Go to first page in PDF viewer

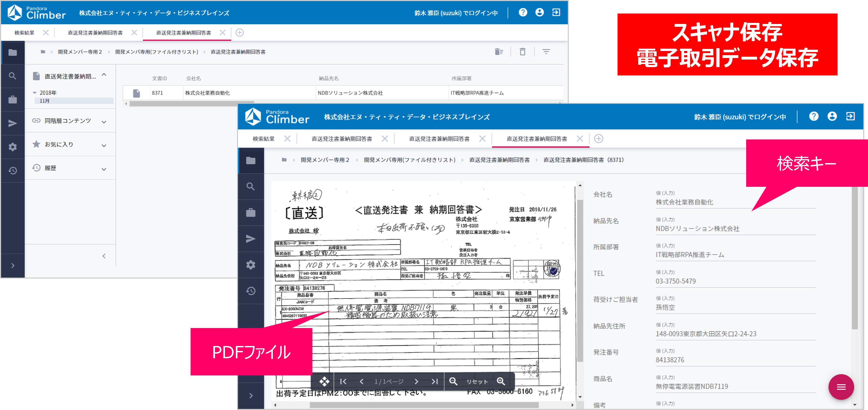(x=343, y=381)
